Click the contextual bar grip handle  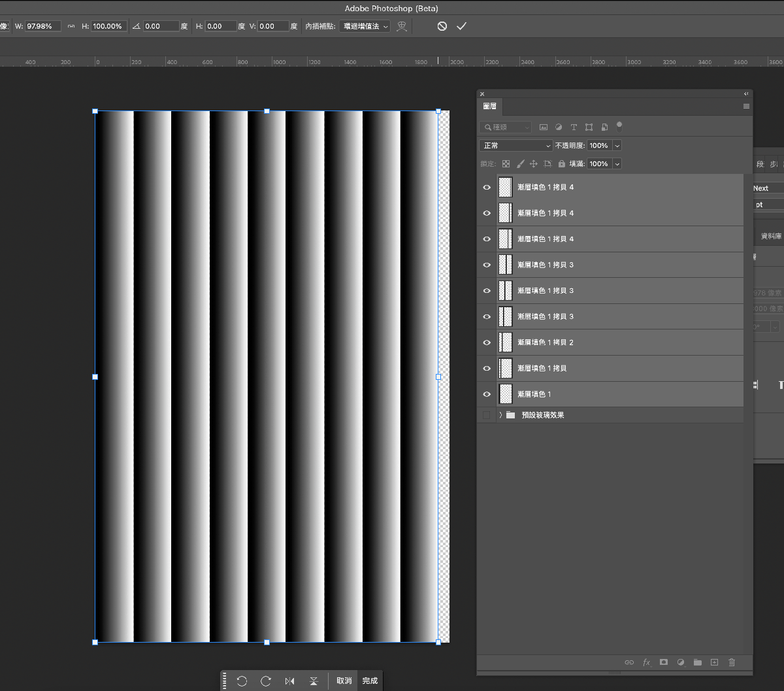tap(224, 681)
